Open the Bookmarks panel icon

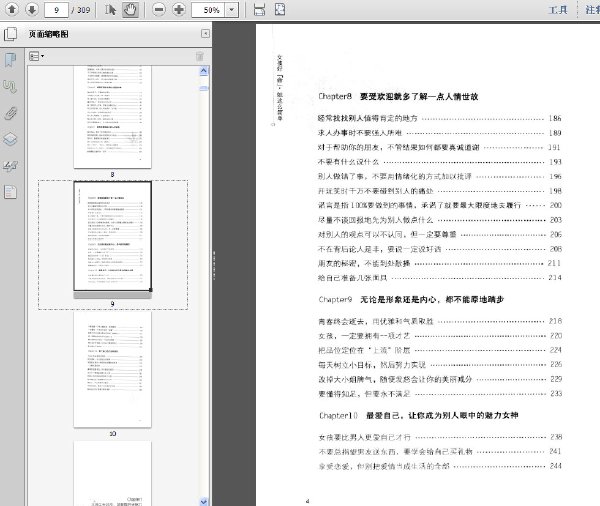pyautogui.click(x=10, y=60)
